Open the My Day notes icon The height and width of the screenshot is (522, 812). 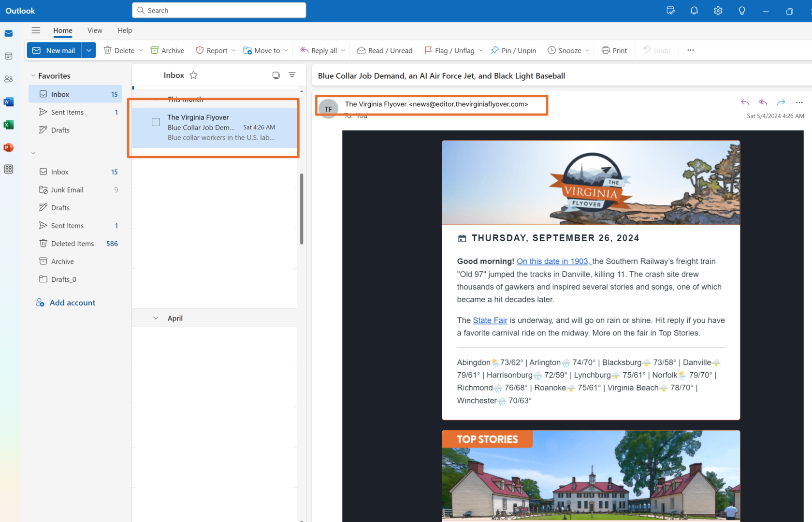670,11
